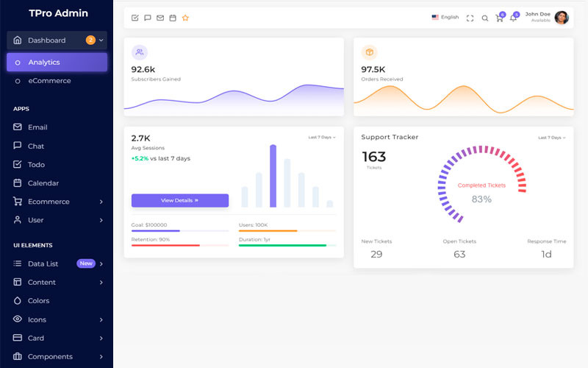
Task: Click the search magnifier icon
Action: pyautogui.click(x=485, y=18)
